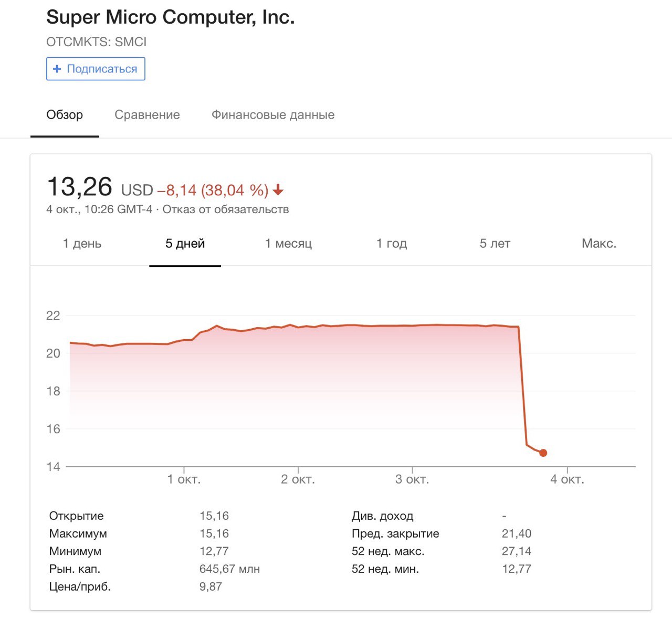
Task: Click the plus icon on Подписаться button
Action: click(x=57, y=69)
